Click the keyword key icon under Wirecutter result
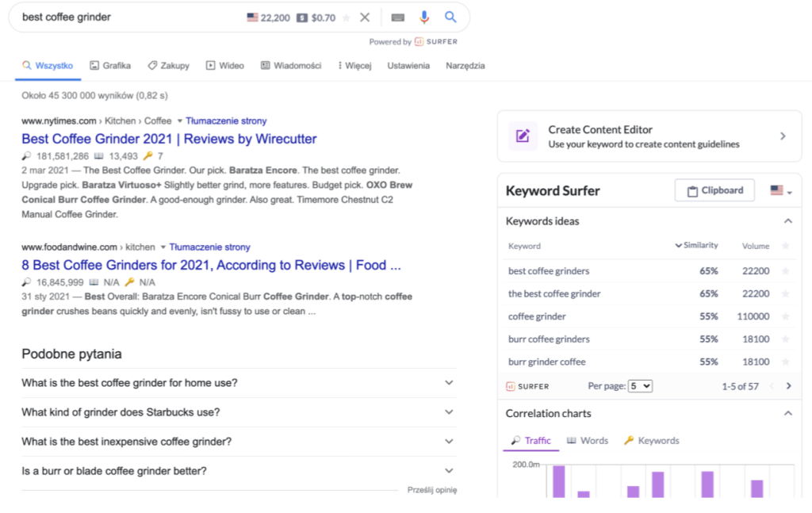The height and width of the screenshot is (513, 812). pyautogui.click(x=147, y=156)
